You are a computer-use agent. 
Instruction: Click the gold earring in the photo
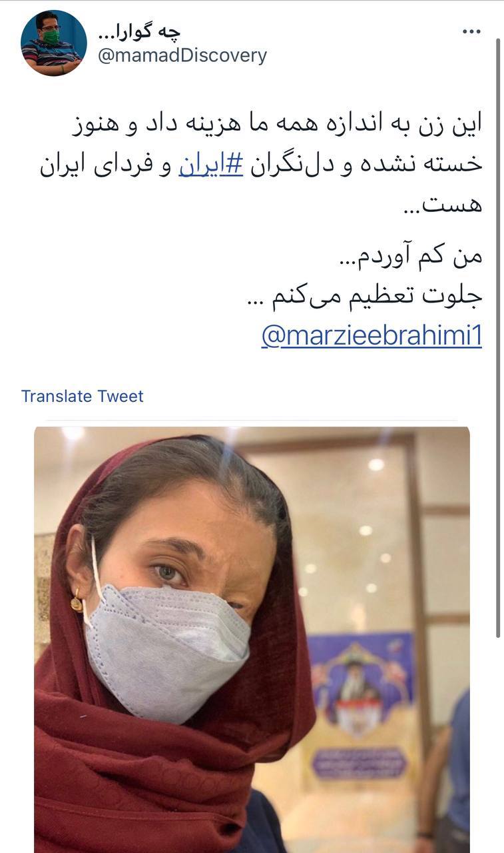click(x=77, y=600)
